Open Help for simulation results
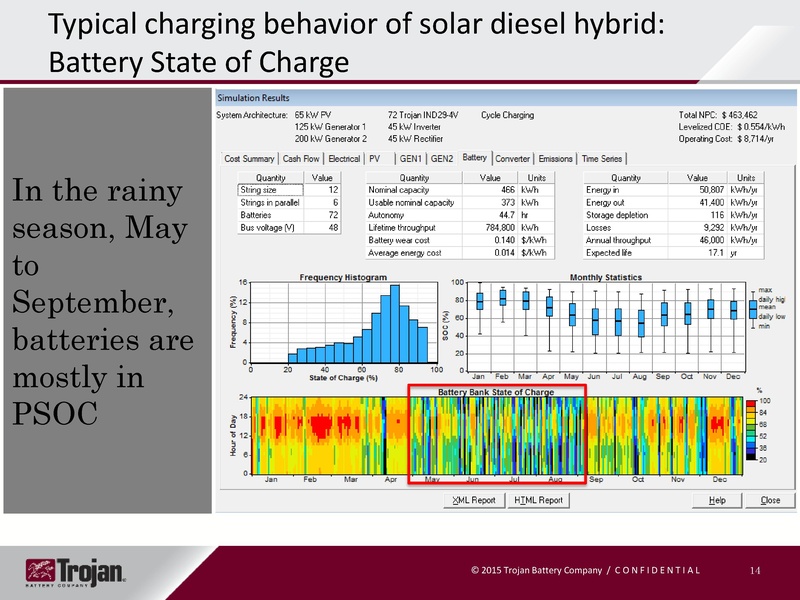The height and width of the screenshot is (600, 800). [717, 500]
